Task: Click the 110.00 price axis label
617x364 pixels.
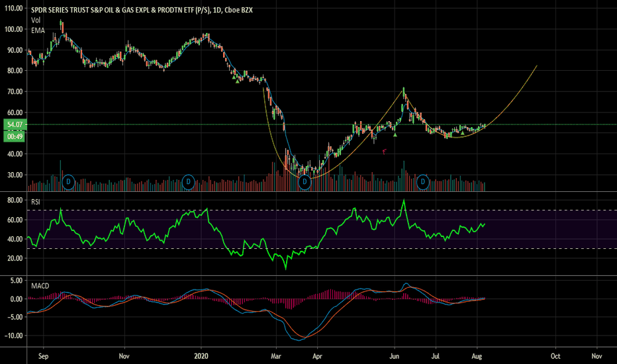Action: pyautogui.click(x=13, y=8)
